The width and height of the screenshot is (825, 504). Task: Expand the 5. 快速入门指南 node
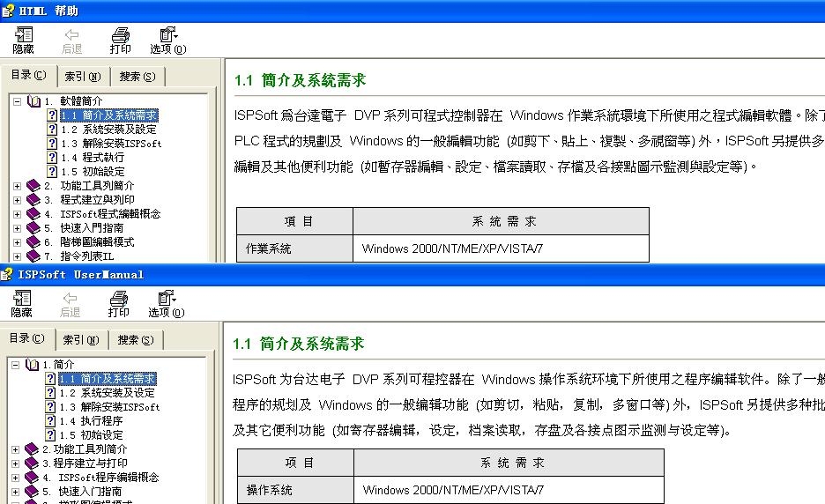(16, 492)
